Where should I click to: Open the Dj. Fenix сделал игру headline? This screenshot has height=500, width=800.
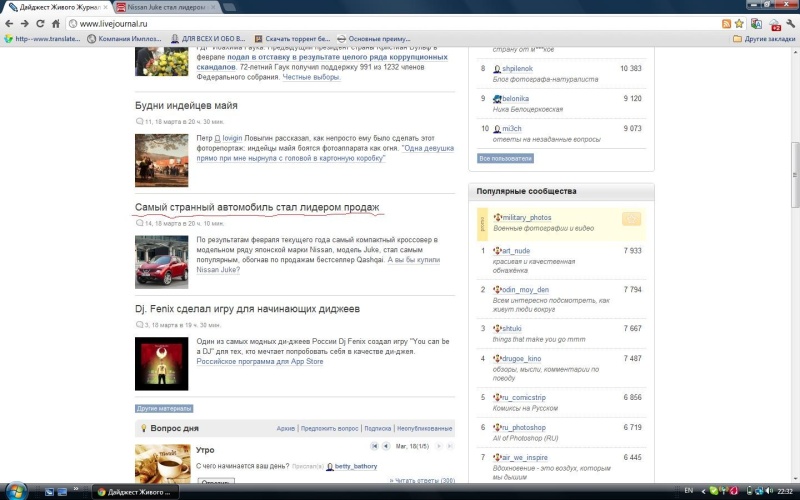click(x=247, y=309)
